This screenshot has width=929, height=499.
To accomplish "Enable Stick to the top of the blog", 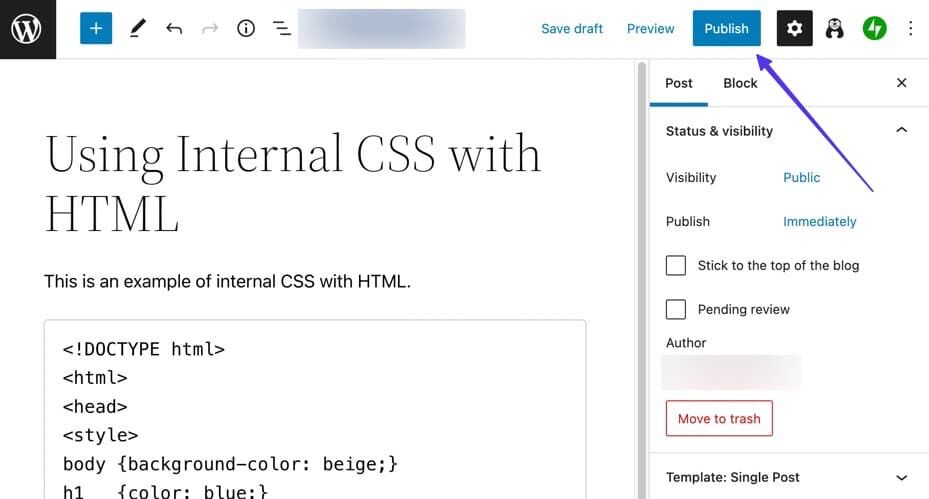I will 676,265.
